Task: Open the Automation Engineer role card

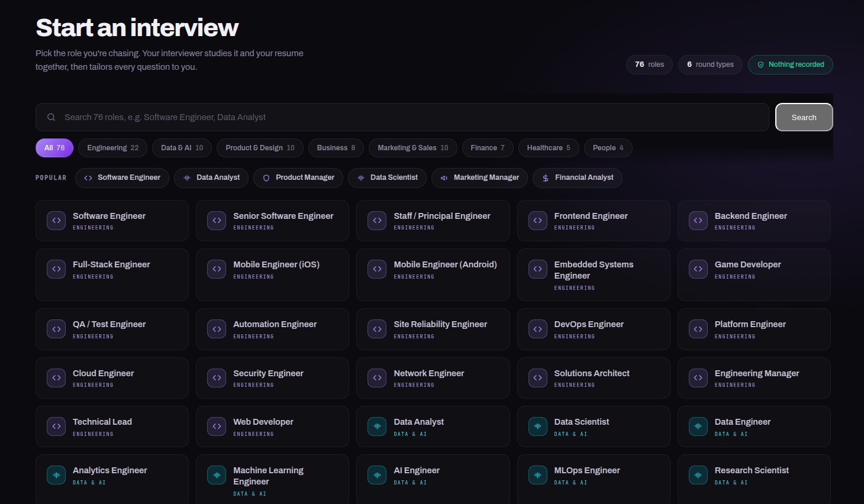Action: (272, 329)
